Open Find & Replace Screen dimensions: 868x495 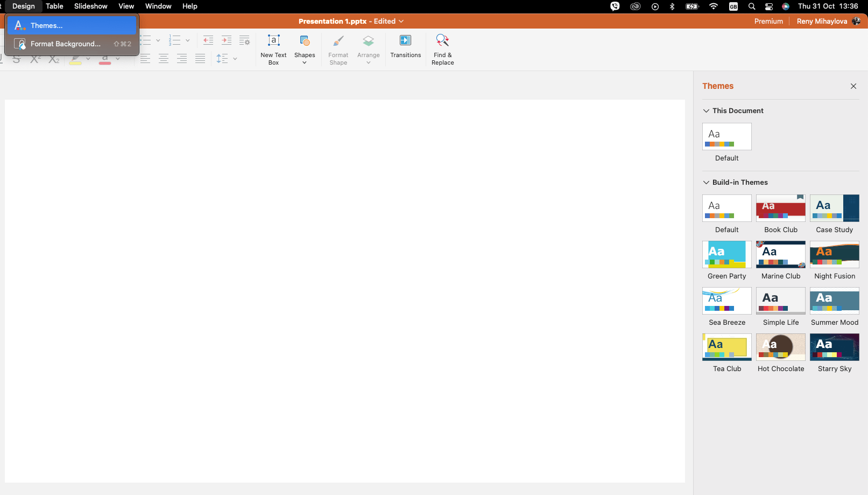442,48
